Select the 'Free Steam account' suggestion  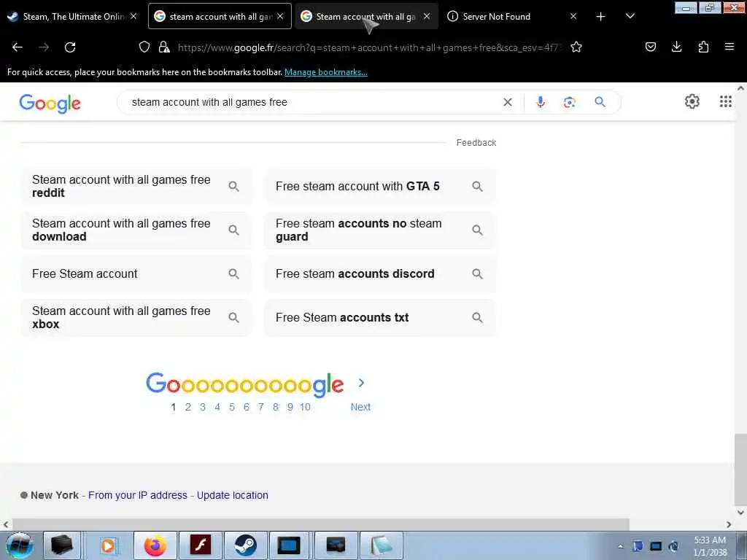coord(136,274)
